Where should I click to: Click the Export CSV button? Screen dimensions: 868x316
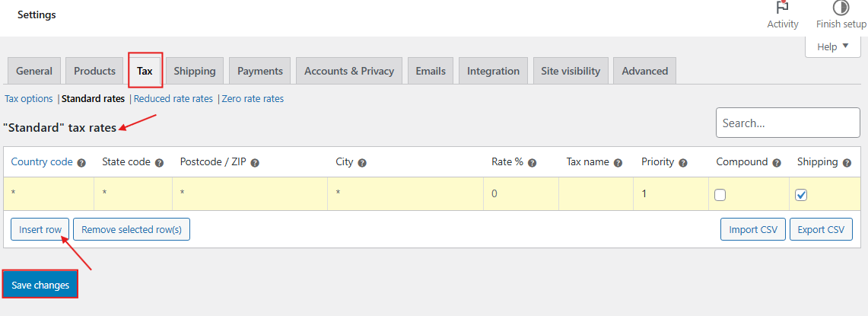coord(821,229)
